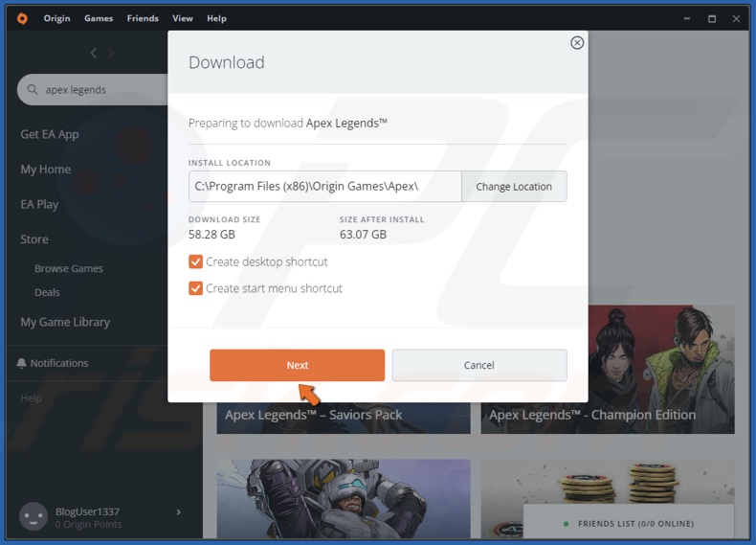Open the Games menu
This screenshot has width=756, height=545.
[x=99, y=18]
